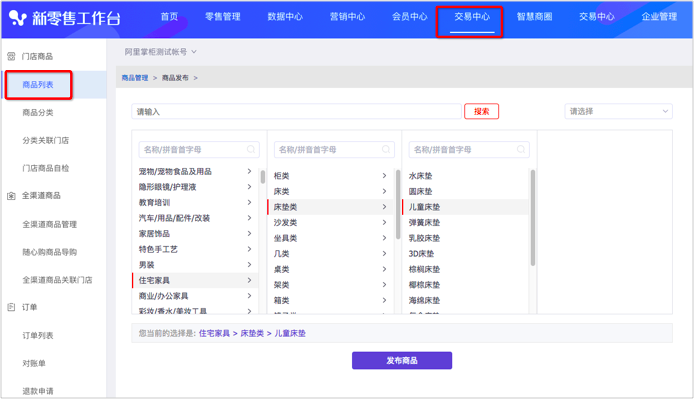Expand the 阿里掌柜测试帐号 account dropdown

(x=160, y=52)
